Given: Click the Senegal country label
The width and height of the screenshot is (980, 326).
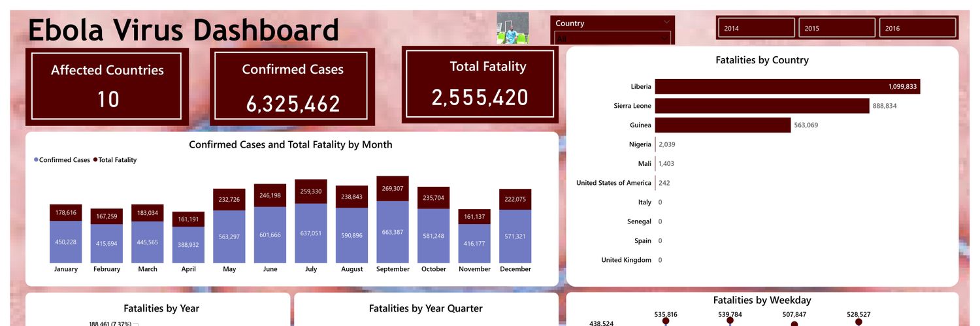Looking at the screenshot, I should pos(639,221).
